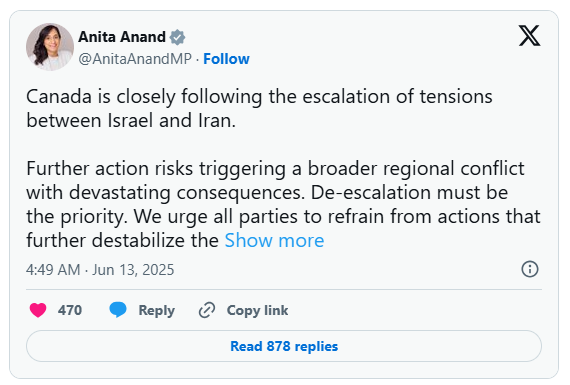Expand the tweet with Show more

[x=274, y=241]
